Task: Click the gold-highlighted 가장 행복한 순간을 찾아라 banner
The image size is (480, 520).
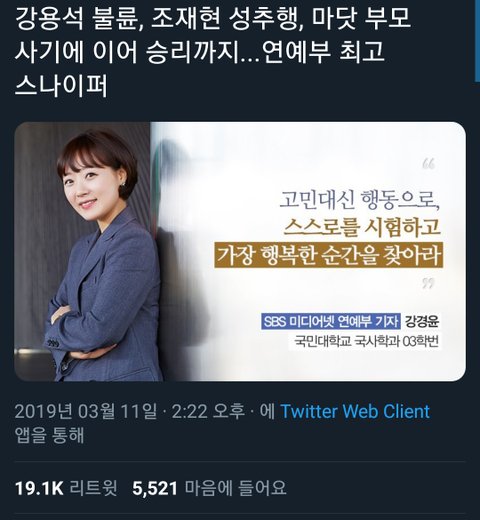Action: point(328,255)
